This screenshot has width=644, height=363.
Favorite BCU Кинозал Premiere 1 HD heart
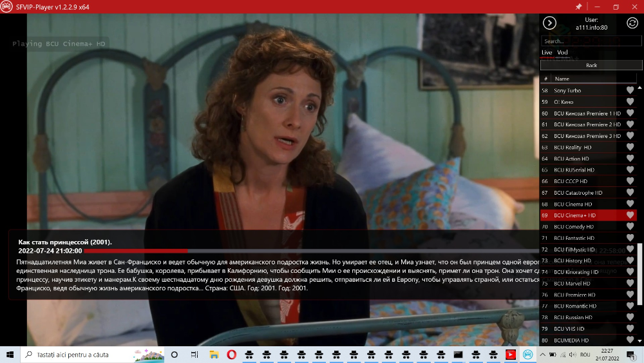[x=630, y=113]
